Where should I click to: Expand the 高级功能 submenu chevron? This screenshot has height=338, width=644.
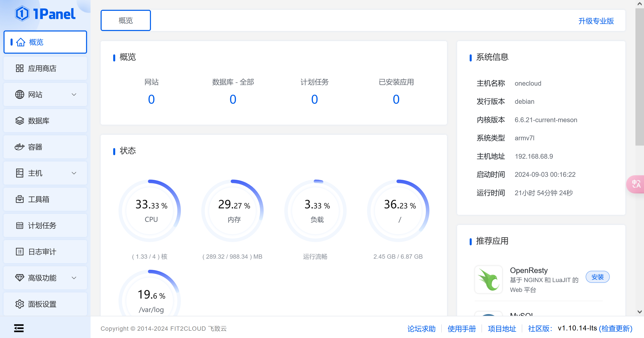(x=74, y=278)
